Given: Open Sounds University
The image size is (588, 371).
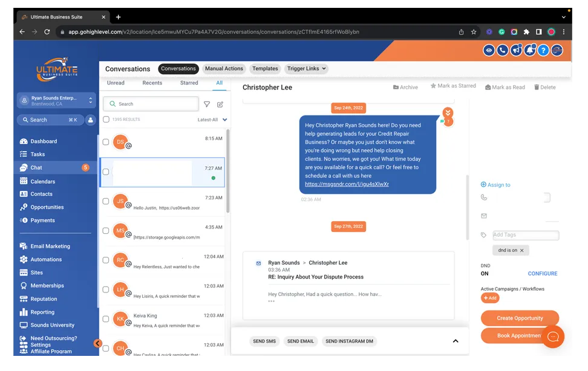Looking at the screenshot, I should click(x=52, y=325).
